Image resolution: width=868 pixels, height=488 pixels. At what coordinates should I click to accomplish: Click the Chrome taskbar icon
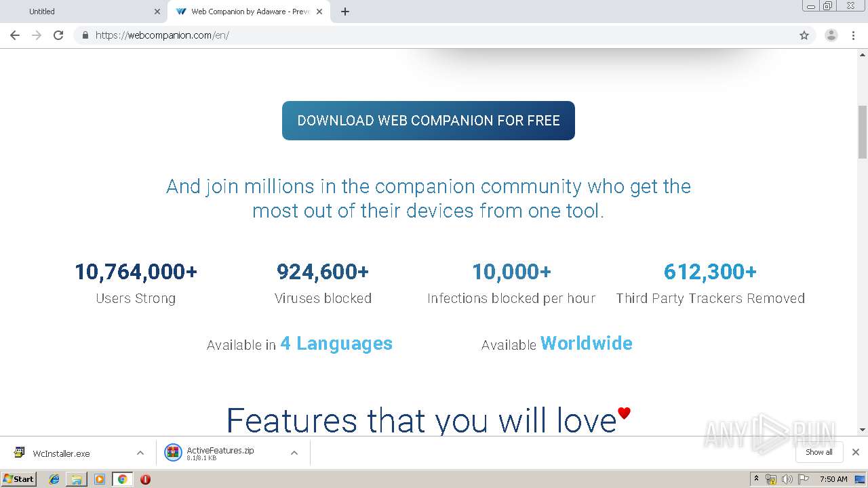[x=123, y=479]
